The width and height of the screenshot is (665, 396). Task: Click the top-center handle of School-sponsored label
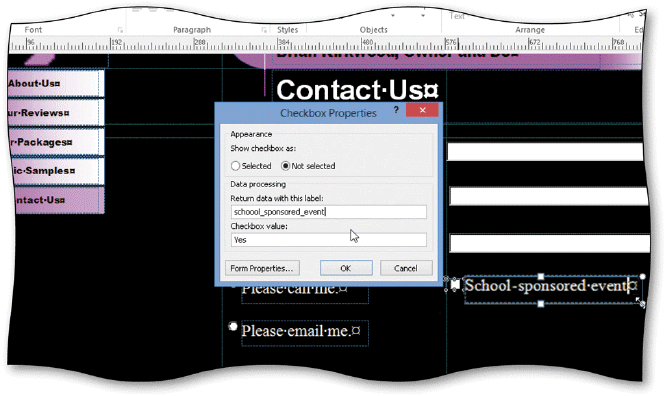click(x=541, y=277)
